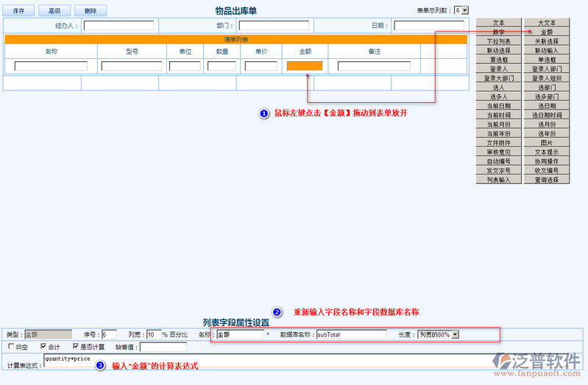Pick the 选日期 field type
Viewport: 588px width, 385px height.
coord(547,106)
